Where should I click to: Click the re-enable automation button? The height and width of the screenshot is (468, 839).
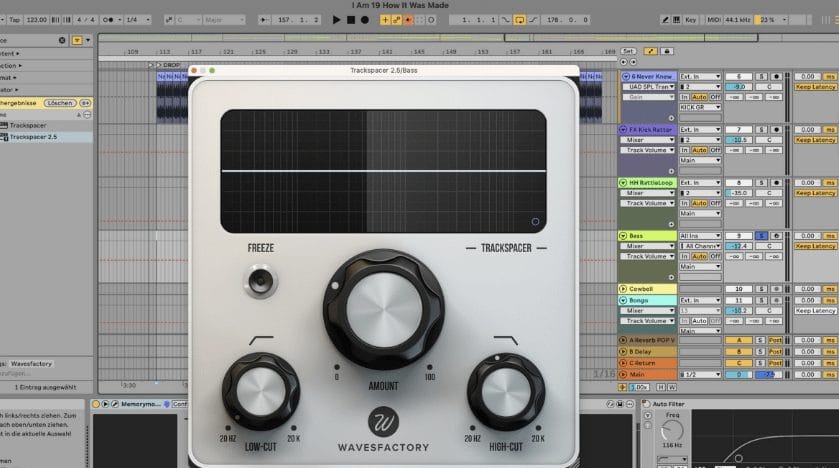coord(408,20)
